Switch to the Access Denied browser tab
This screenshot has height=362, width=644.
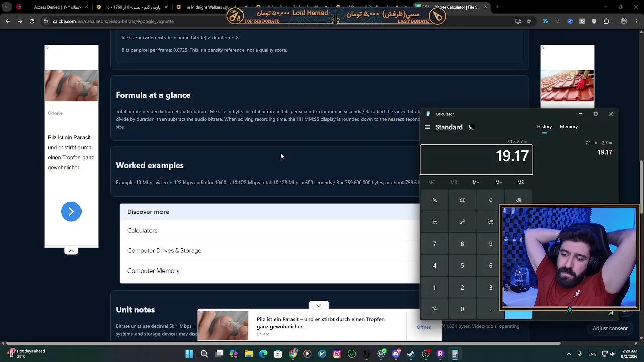(x=52, y=7)
